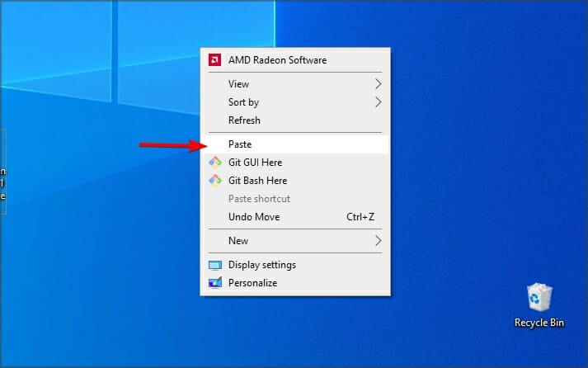Screen dimensions: 588x368
Task: Click the AMD Radeon Software red logo icon
Action: coord(215,60)
